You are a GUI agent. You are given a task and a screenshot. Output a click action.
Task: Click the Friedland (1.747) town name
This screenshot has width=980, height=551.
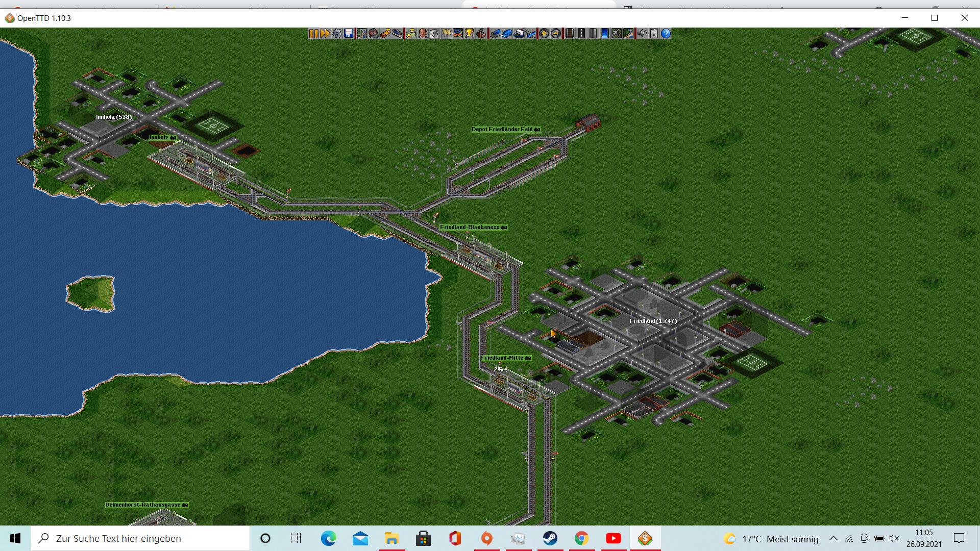[653, 321]
